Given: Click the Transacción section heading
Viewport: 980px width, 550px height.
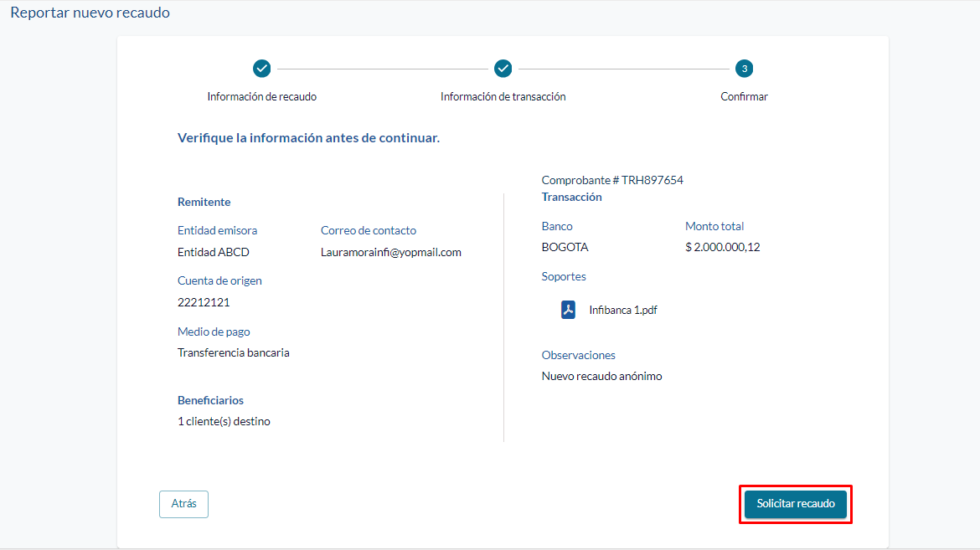Looking at the screenshot, I should (x=571, y=197).
